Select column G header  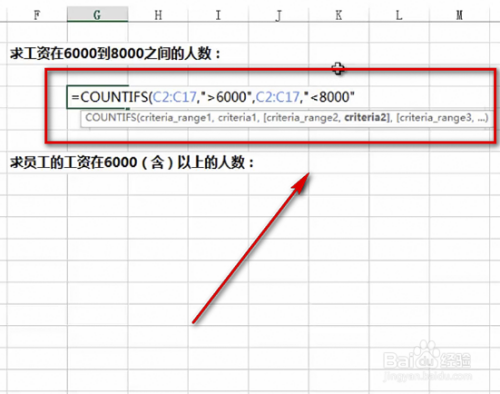click(97, 15)
